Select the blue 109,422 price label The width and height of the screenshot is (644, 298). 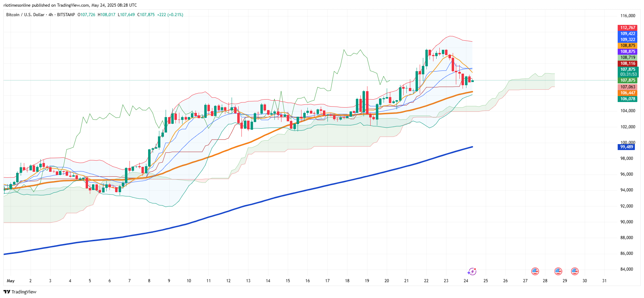628,34
